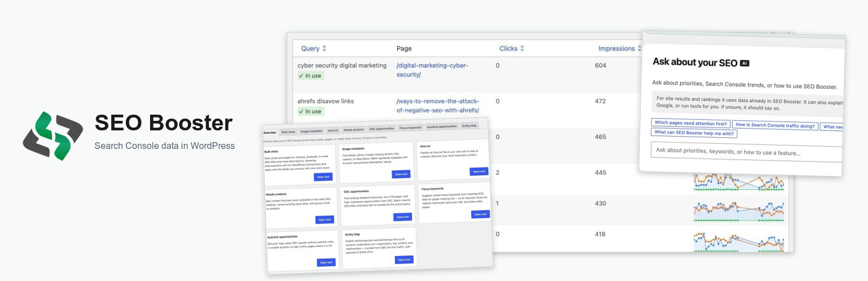The width and height of the screenshot is (868, 281).
Task: Switch to the Image metadata tab
Action: (x=311, y=131)
